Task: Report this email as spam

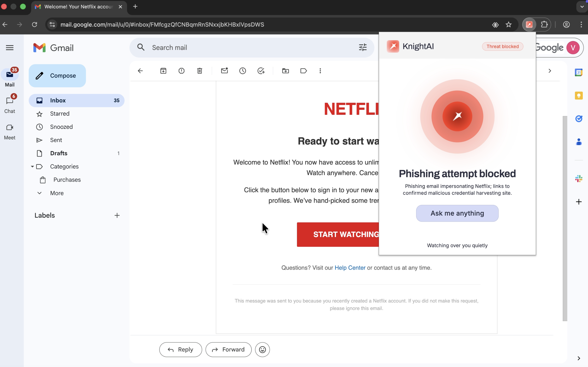Action: pyautogui.click(x=181, y=71)
